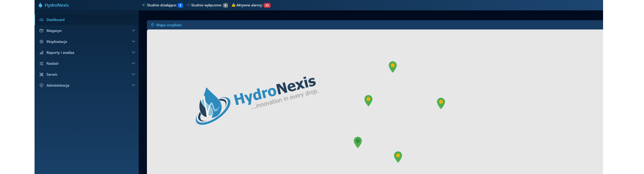Click the yellow warning triangle alarm icon

233,5
